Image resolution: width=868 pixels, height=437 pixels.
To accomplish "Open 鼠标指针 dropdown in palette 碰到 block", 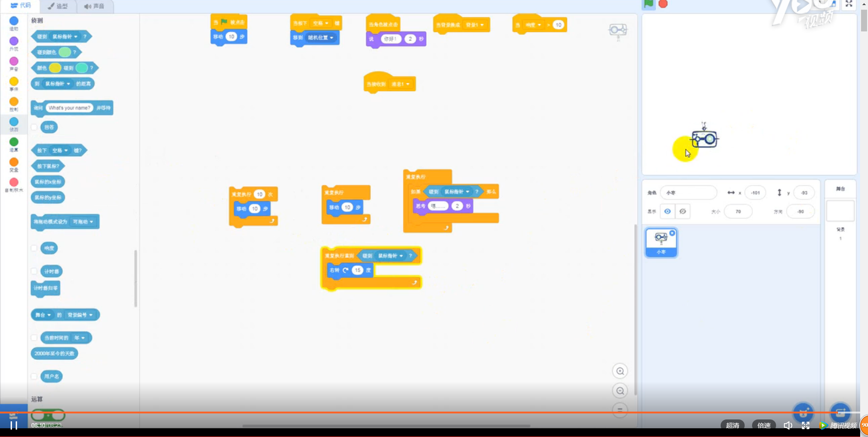I will tap(64, 37).
